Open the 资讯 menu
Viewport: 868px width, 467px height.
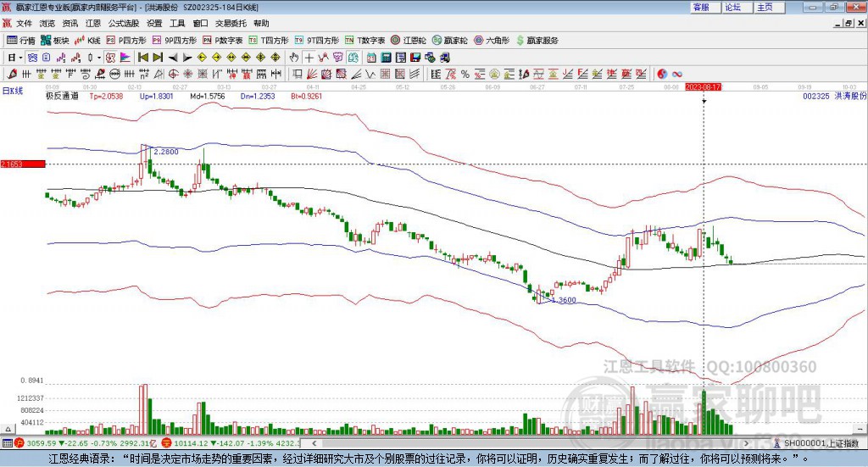pos(70,23)
